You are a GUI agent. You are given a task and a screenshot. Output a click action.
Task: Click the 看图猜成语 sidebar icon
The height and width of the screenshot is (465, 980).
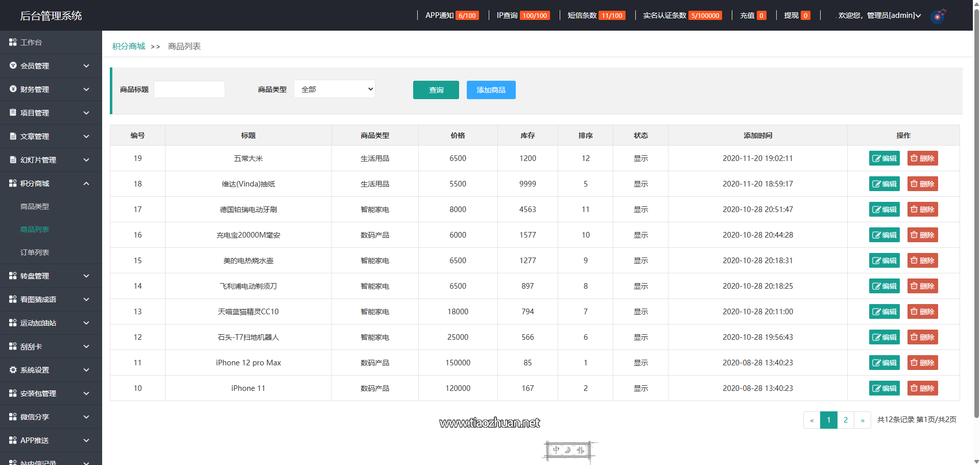point(13,299)
